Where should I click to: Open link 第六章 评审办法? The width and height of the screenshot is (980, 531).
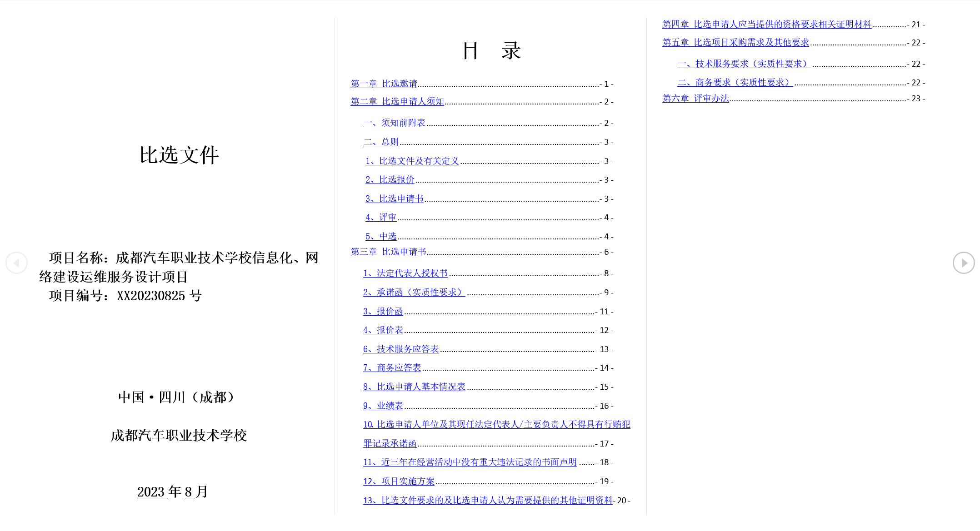click(696, 98)
